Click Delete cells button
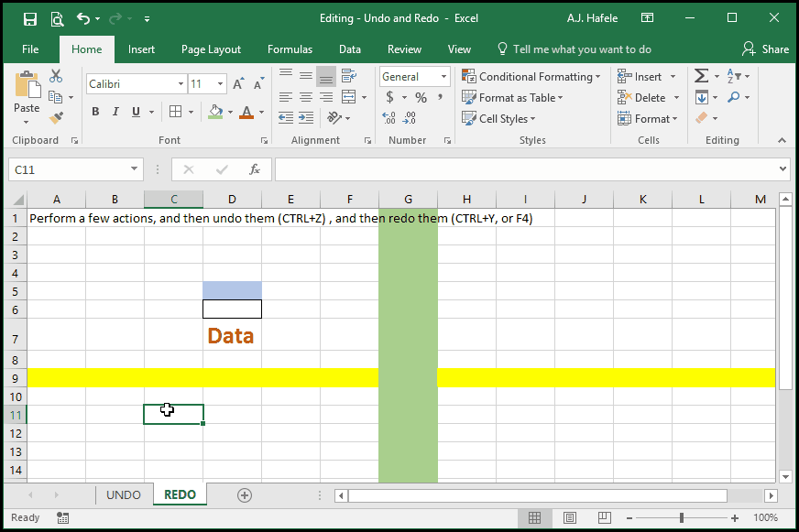 (x=642, y=97)
